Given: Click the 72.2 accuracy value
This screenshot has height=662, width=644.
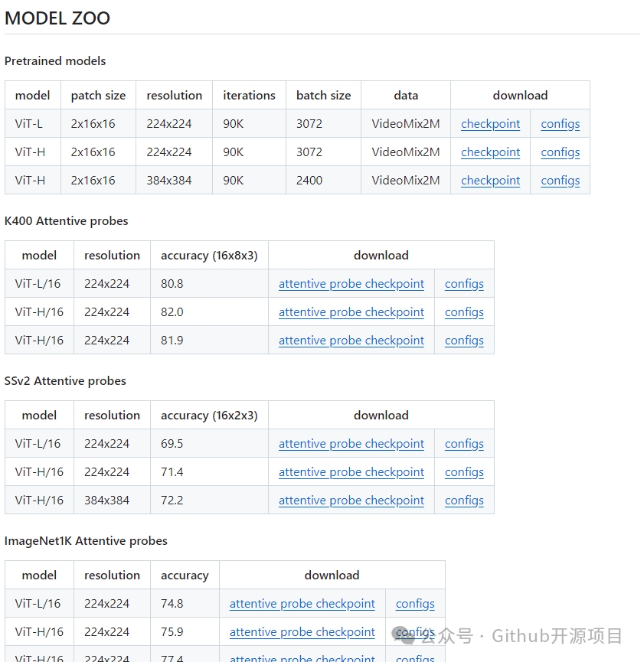Looking at the screenshot, I should [172, 501].
